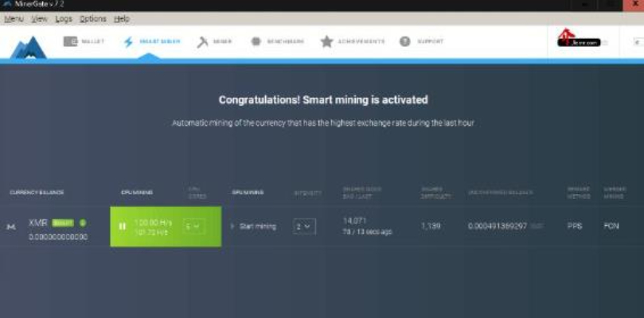Image resolution: width=644 pixels, height=318 pixels.
Task: Click the "13 secs ago" last share text
Action: click(x=373, y=232)
